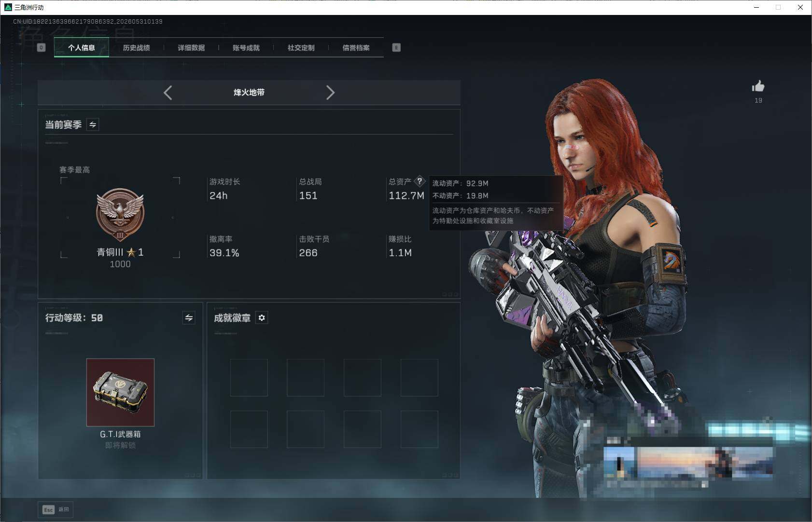Click the 不动资产: 19.8M tooltip line
Image resolution: width=812 pixels, height=522 pixels.
(x=461, y=196)
